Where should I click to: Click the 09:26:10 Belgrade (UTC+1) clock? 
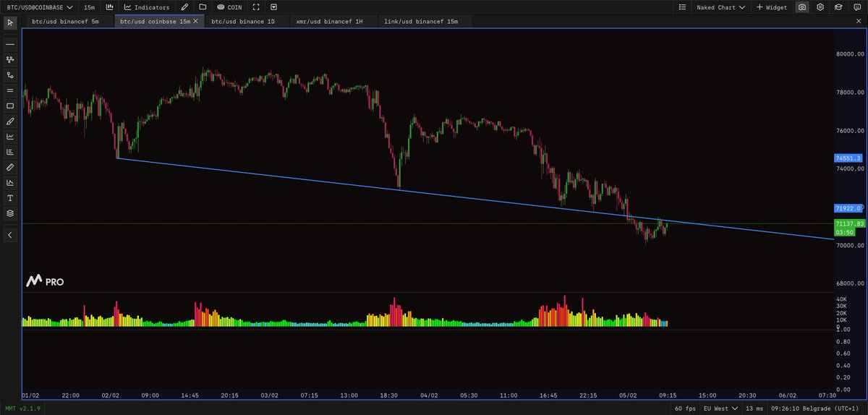[815, 408]
